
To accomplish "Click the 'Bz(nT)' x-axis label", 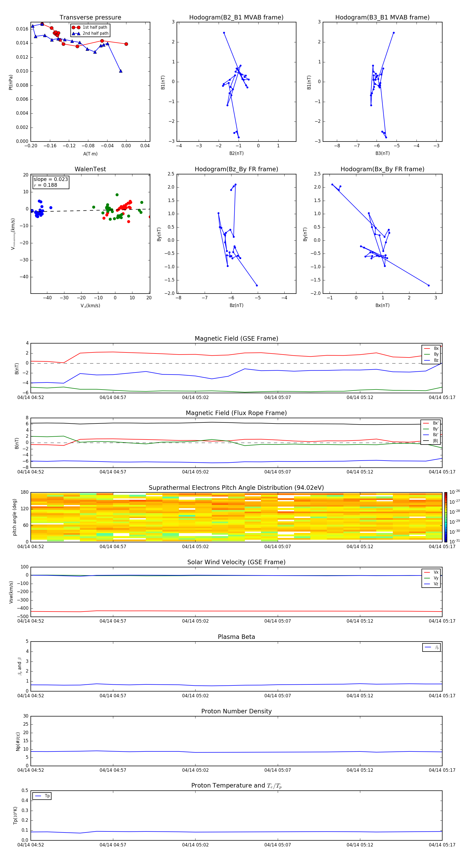I will click(236, 305).
